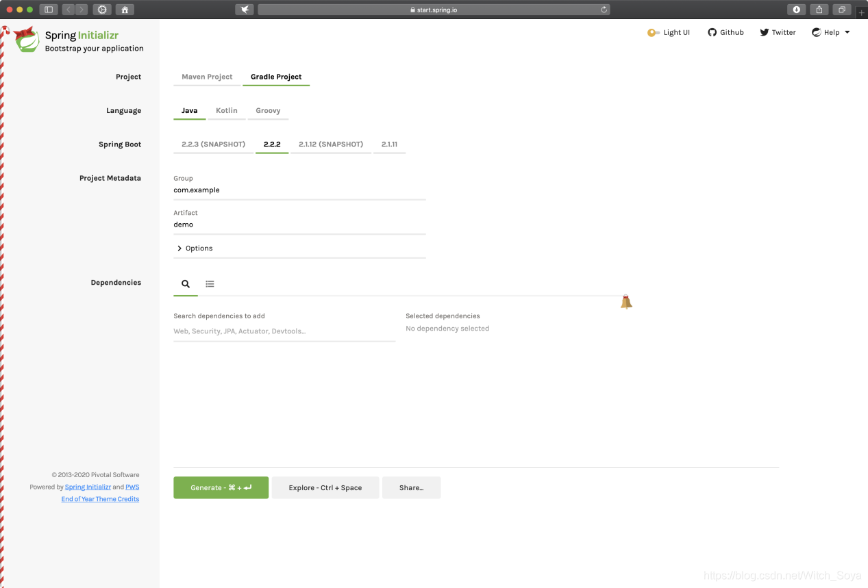868x588 pixels.
Task: Select Spring Boot 2.1.12 (SNAPSHOT)
Action: tap(331, 144)
